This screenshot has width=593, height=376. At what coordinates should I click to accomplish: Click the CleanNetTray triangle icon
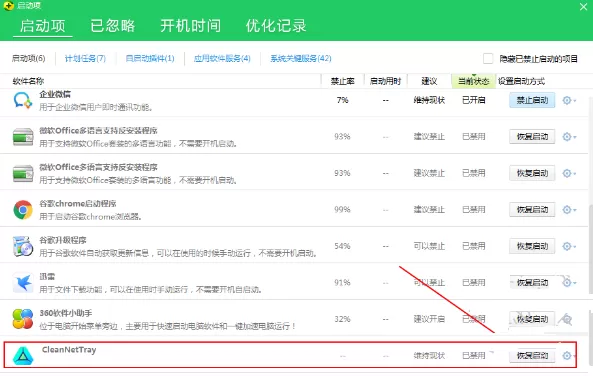(x=23, y=356)
